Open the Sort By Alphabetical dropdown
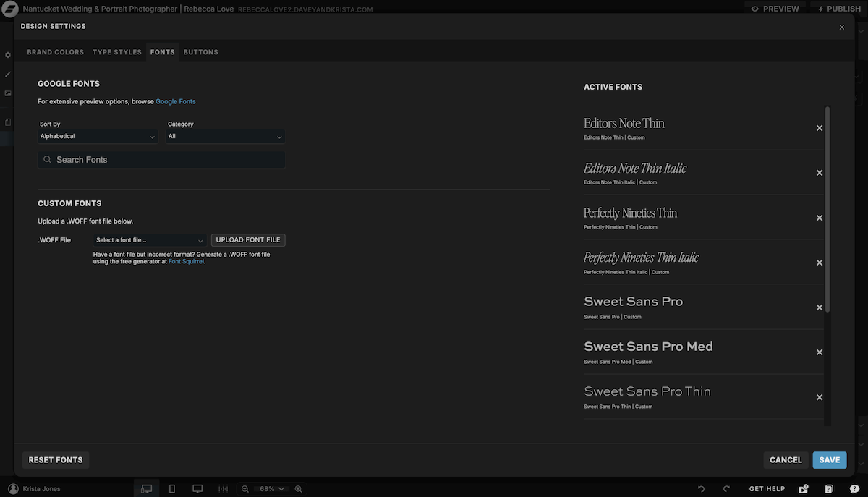Image resolution: width=868 pixels, height=497 pixels. pos(98,136)
